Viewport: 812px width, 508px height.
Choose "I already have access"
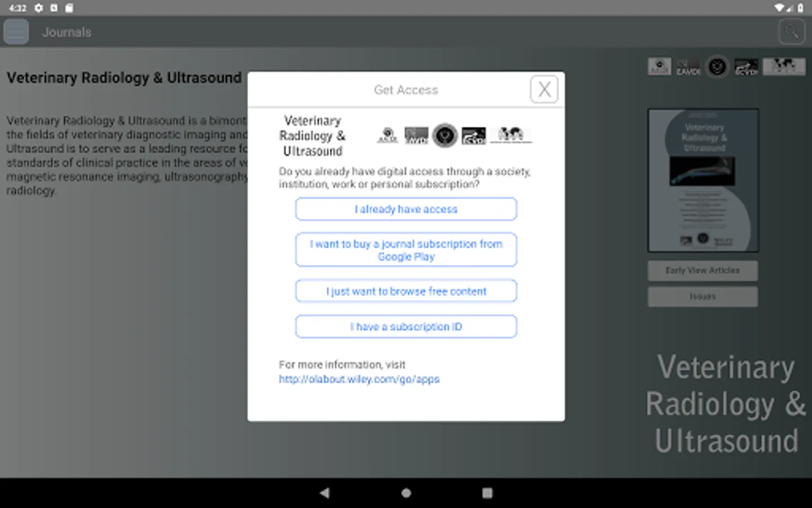(x=406, y=209)
